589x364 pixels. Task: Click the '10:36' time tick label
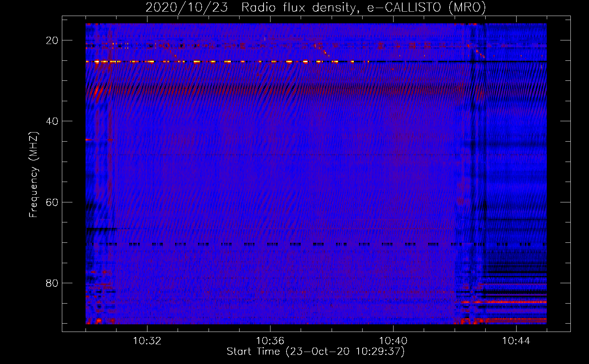click(x=270, y=341)
